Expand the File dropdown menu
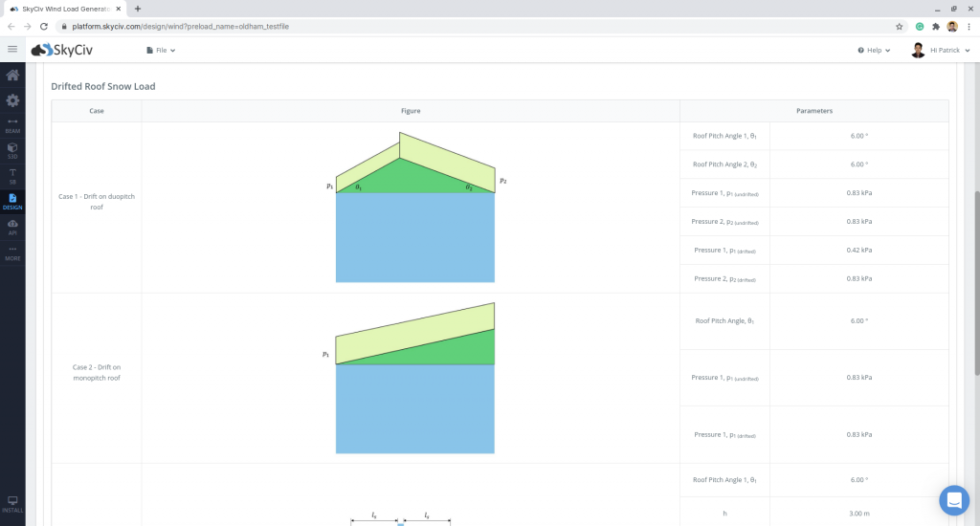The width and height of the screenshot is (980, 526). (x=161, y=50)
